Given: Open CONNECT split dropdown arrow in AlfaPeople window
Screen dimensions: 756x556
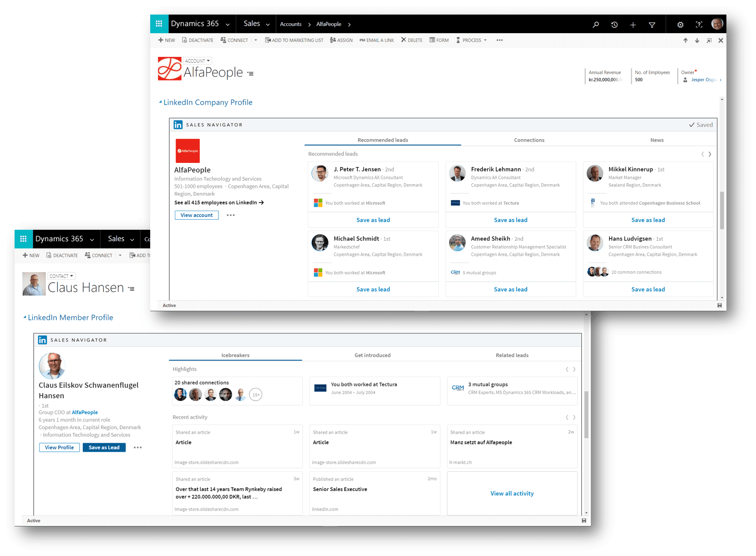Looking at the screenshot, I should (256, 40).
